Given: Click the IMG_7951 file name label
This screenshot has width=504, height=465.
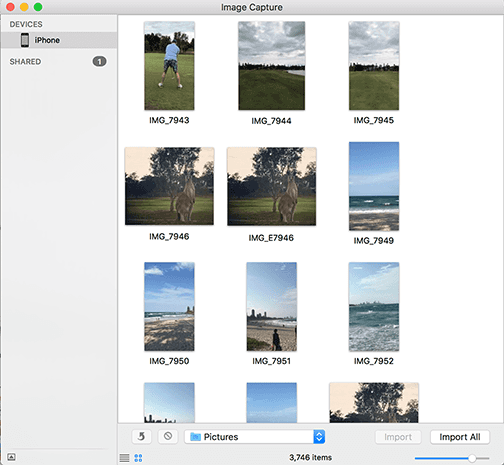Looking at the screenshot, I should tap(271, 361).
